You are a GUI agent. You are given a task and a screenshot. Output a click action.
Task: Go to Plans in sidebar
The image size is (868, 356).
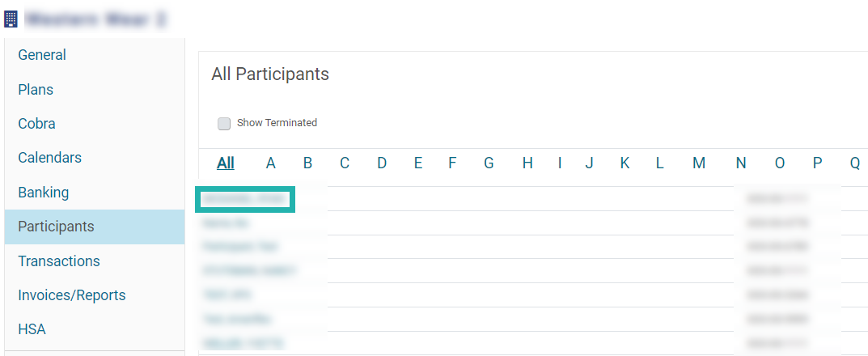tap(36, 90)
